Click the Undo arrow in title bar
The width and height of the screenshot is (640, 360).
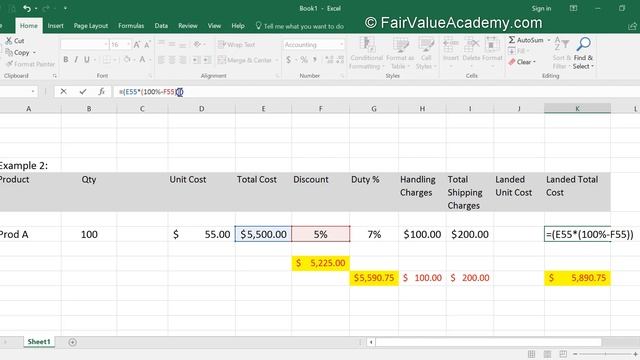coord(27,8)
